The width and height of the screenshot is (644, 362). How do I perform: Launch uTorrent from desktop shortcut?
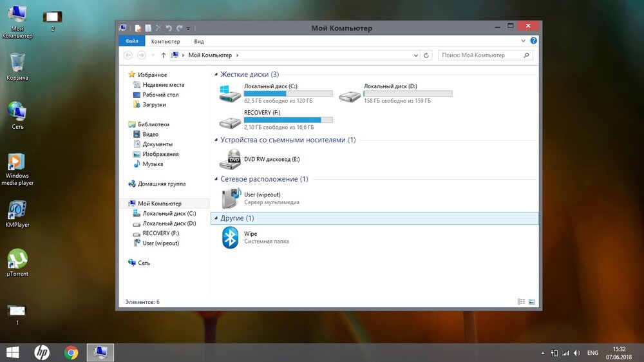click(17, 260)
